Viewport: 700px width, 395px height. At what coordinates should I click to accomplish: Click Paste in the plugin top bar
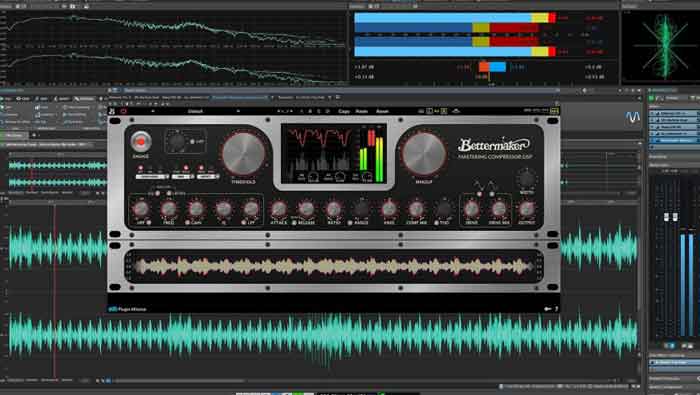coord(362,111)
